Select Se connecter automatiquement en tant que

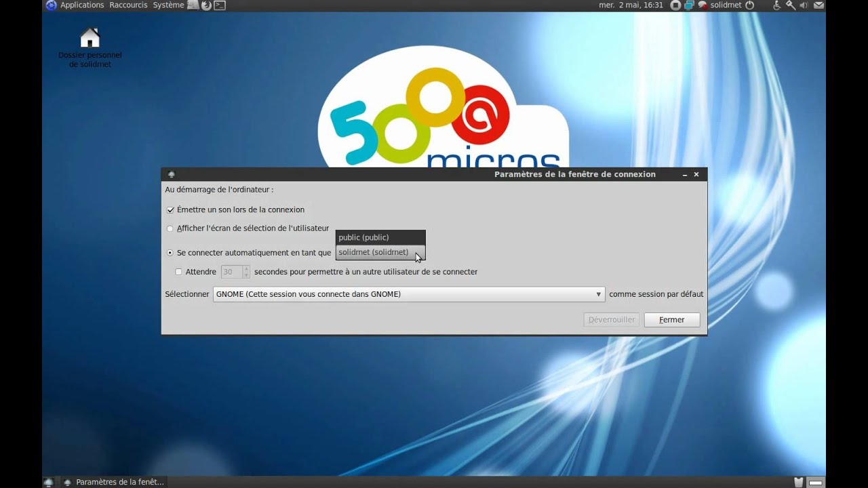[x=170, y=253]
